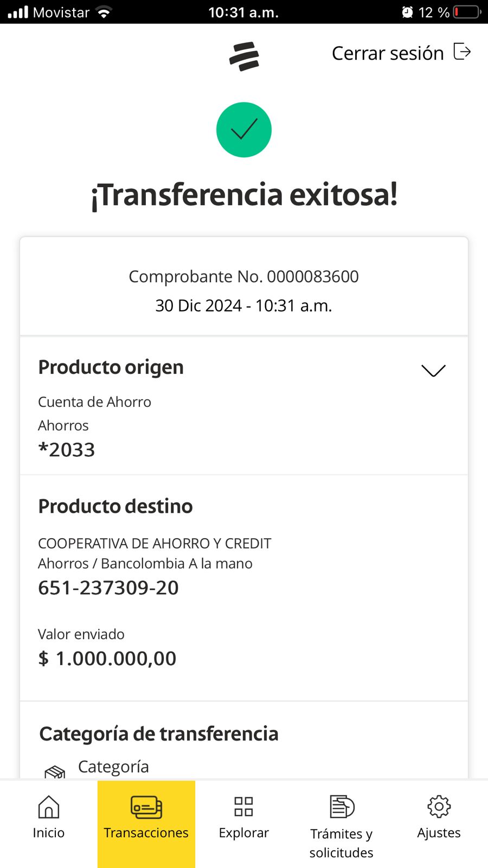This screenshot has height=868, width=488.
Task: Tap the battery indicator in status bar
Action: [x=467, y=12]
